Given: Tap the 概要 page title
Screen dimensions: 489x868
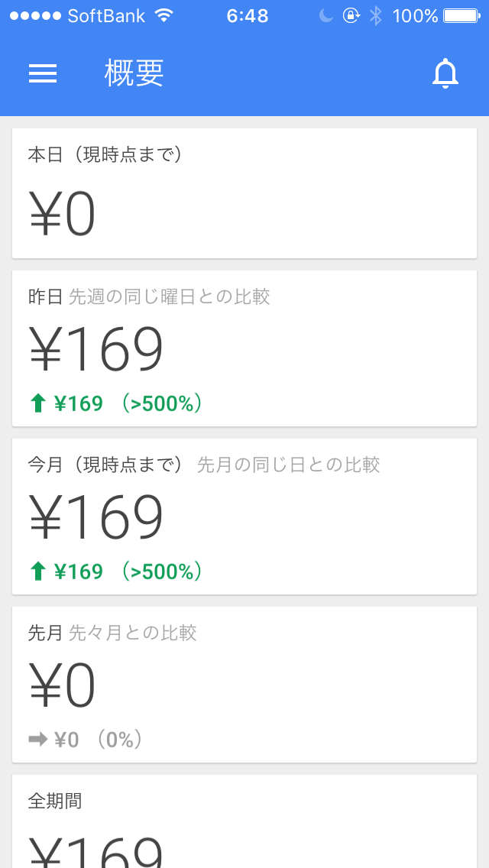Looking at the screenshot, I should tap(134, 73).
